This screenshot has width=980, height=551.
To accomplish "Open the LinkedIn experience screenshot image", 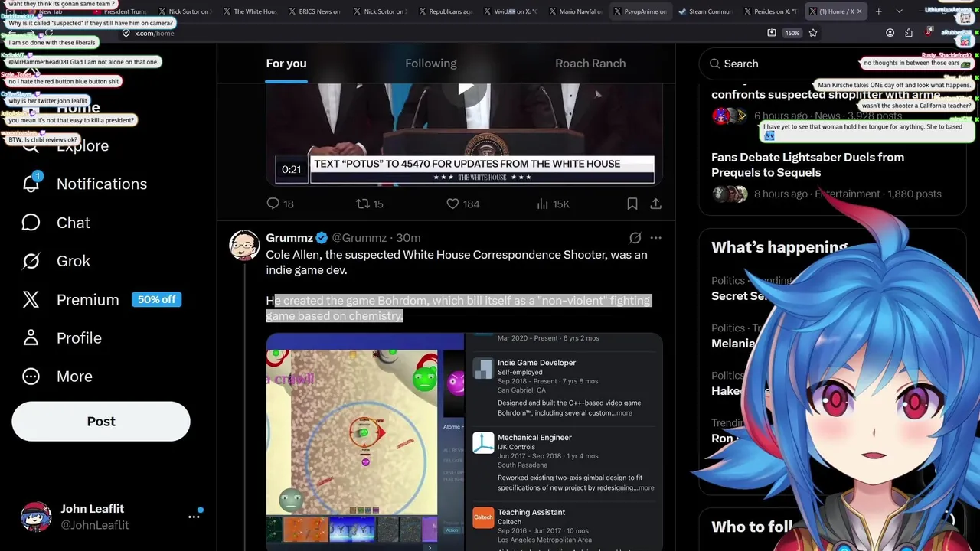I will point(564,442).
